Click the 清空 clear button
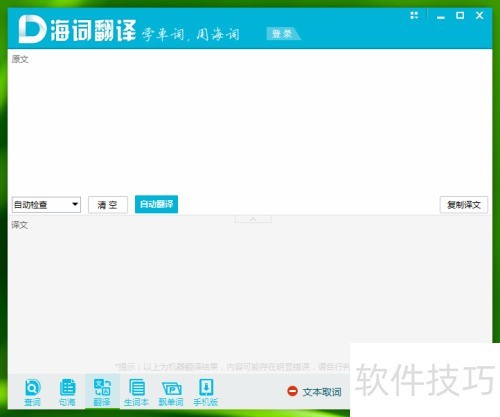500x417 pixels. click(108, 204)
